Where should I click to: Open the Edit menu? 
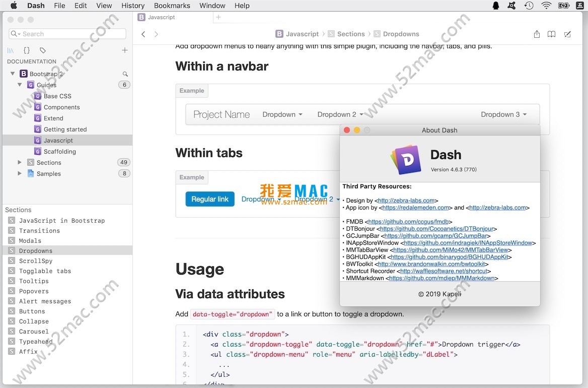click(81, 6)
